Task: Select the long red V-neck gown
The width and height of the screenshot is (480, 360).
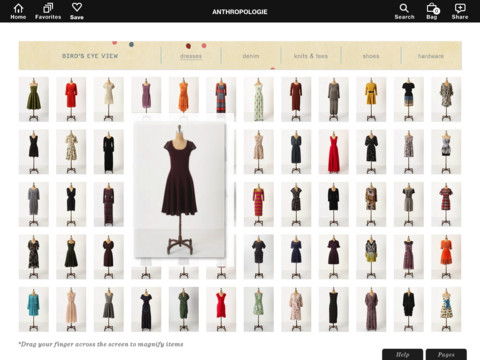Action: click(x=334, y=152)
